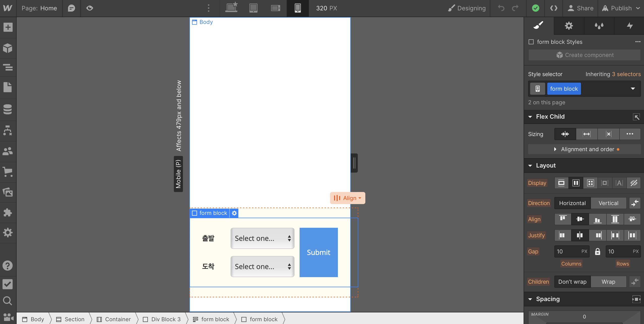Image resolution: width=644 pixels, height=324 pixels.
Task: Switch to Interactions lightning tab
Action: pyautogui.click(x=629, y=26)
